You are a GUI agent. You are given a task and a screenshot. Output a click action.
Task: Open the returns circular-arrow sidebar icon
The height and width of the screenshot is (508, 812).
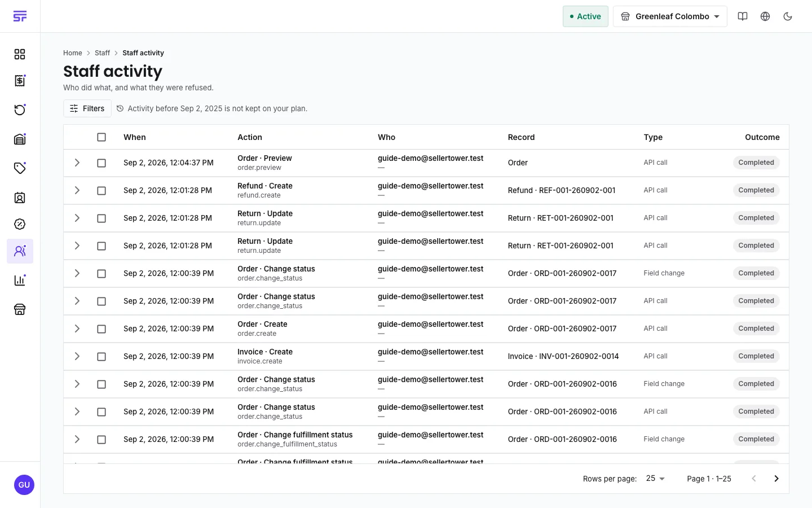coord(20,110)
